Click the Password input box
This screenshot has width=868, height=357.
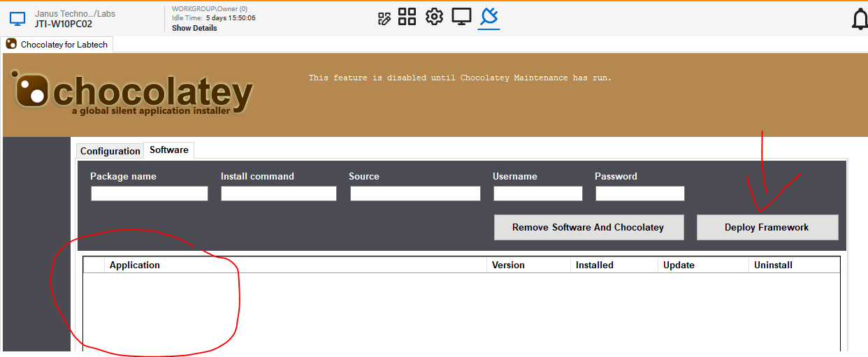[x=639, y=194]
